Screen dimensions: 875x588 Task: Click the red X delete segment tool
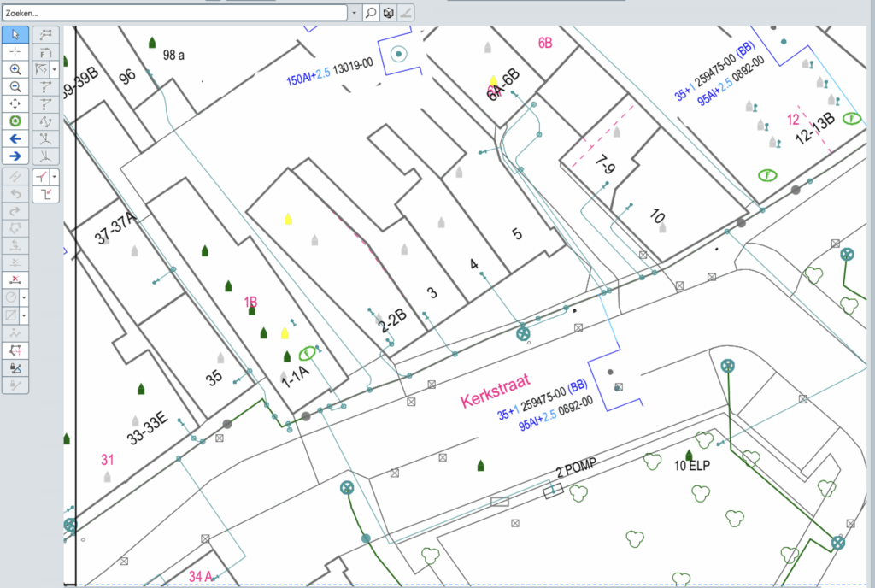pyautogui.click(x=15, y=280)
